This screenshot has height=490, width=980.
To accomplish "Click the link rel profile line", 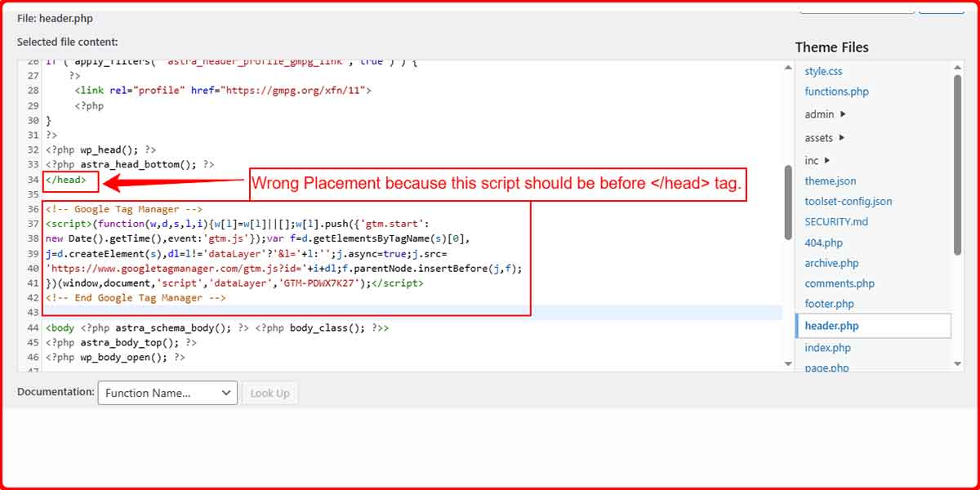I will 223,91.
